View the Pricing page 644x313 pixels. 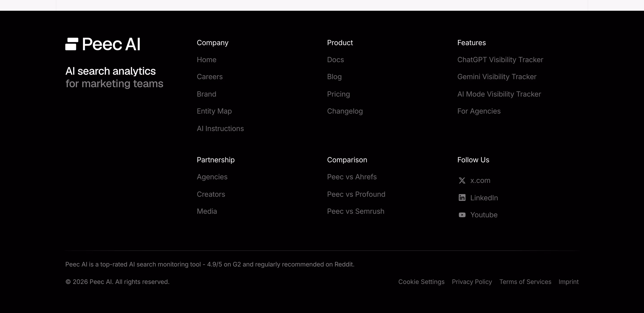[338, 94]
